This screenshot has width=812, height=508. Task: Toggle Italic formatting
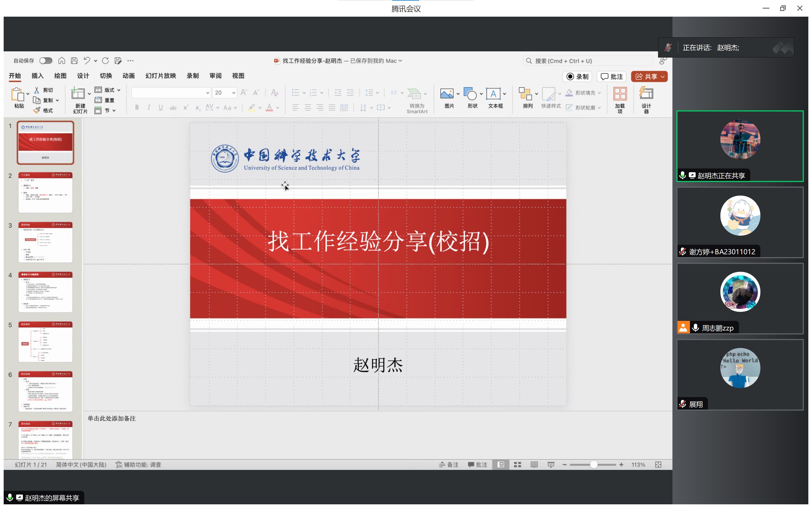(149, 107)
